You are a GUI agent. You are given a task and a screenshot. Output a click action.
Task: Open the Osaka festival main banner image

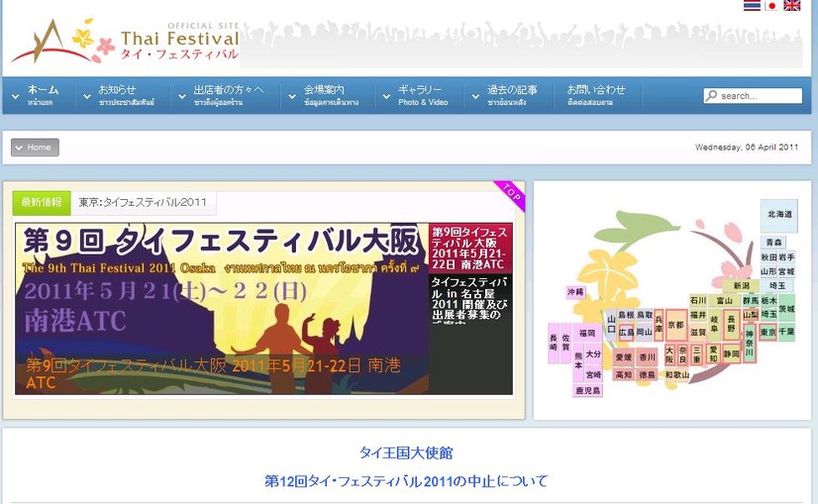click(x=222, y=309)
